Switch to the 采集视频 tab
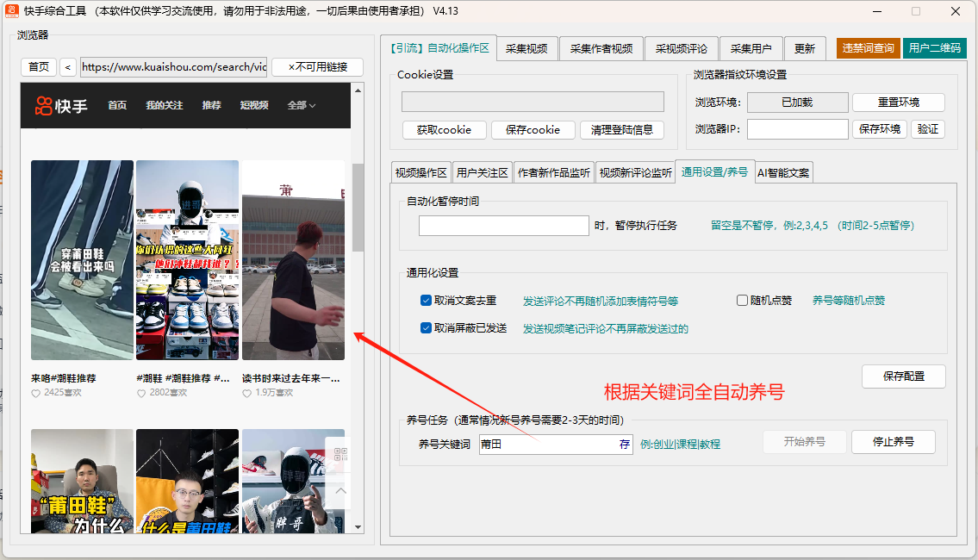Image resolution: width=978 pixels, height=560 pixels. pyautogui.click(x=526, y=48)
